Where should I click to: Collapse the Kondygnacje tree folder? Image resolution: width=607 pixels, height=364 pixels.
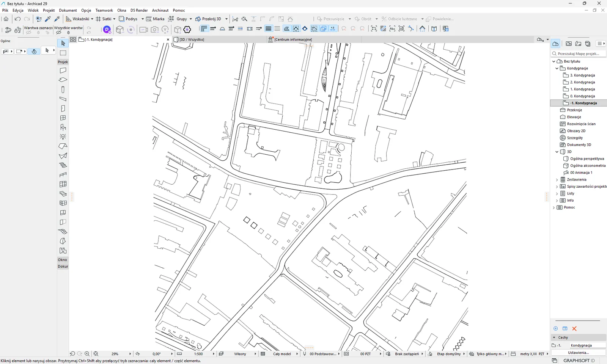pos(557,68)
